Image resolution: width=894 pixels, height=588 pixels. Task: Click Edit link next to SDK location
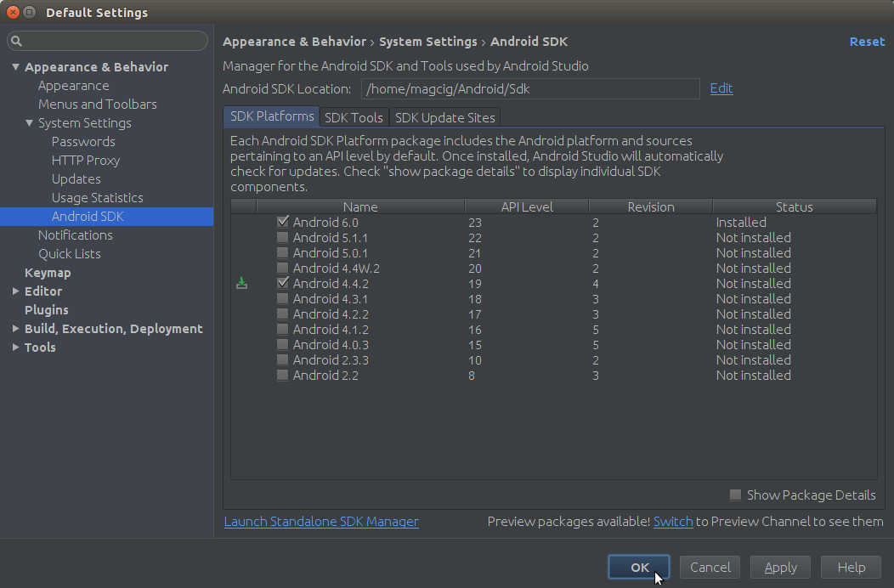721,88
